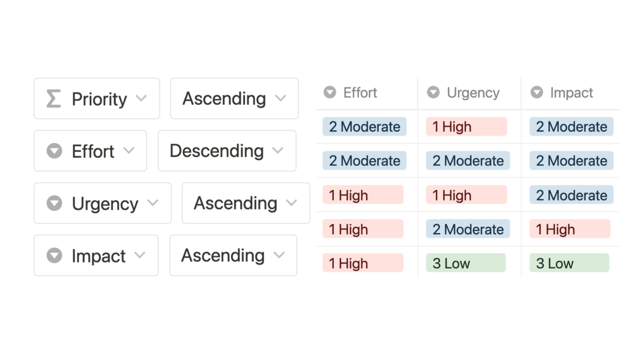Screen dimensions: 644x352
Task: Click the green 3 Low tag in Urgency column
Action: tap(466, 263)
